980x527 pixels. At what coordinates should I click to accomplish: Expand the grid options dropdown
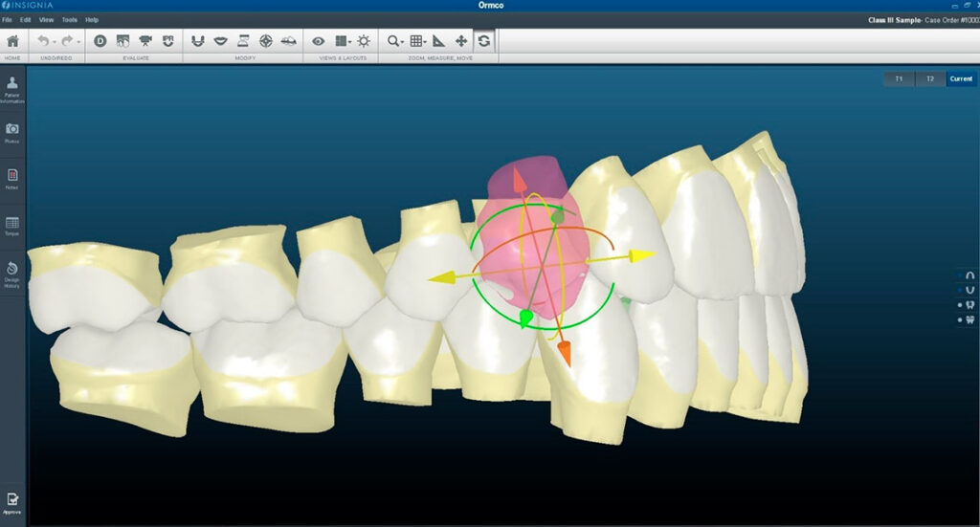point(418,41)
